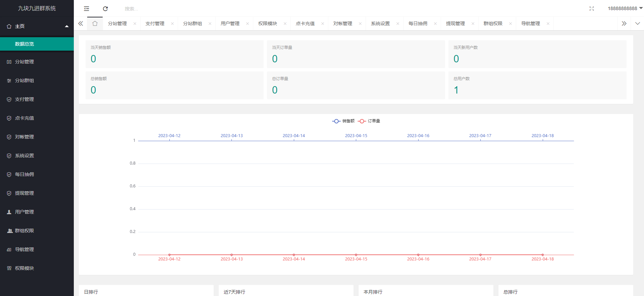Toggle the 销售额 legend series
The height and width of the screenshot is (296, 644).
[x=343, y=121]
